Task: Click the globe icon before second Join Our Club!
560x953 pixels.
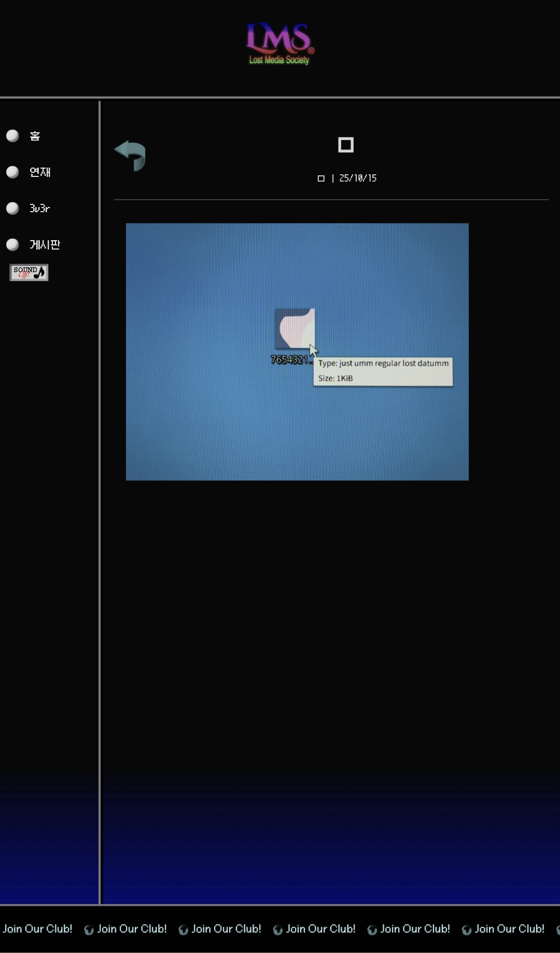Action: coord(89,930)
